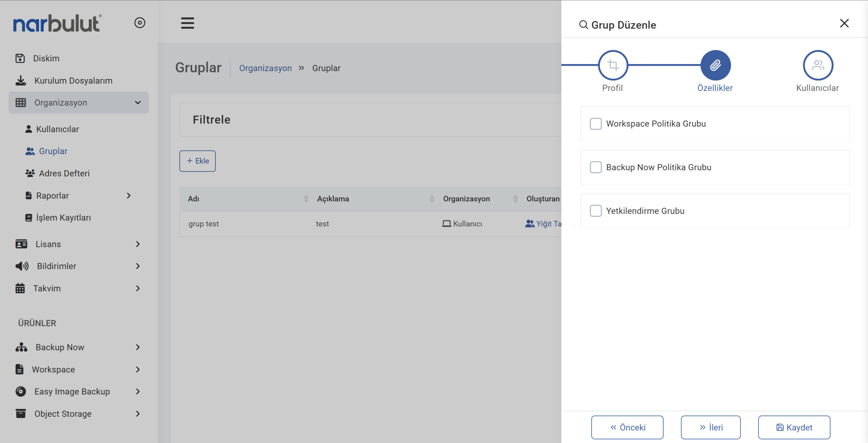Enable Workspace Politika Grubu checkbox
The width and height of the screenshot is (868, 443).
point(595,124)
